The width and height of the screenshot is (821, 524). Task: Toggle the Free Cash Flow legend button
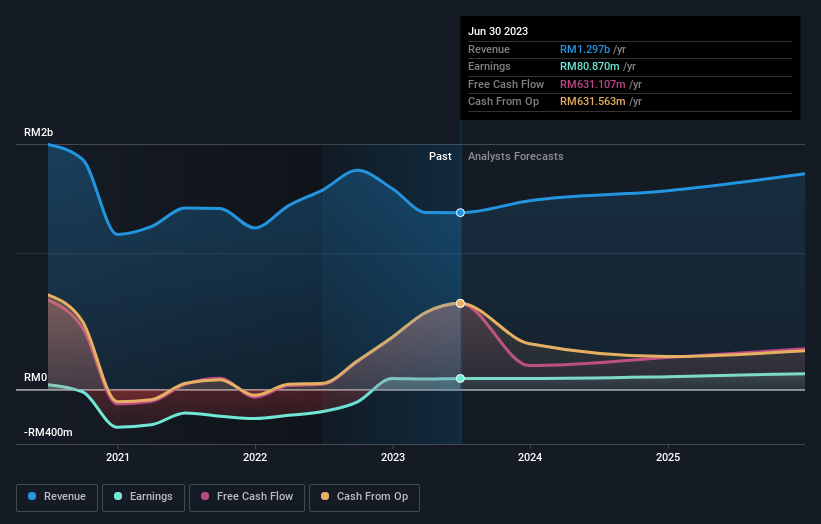tap(247, 497)
